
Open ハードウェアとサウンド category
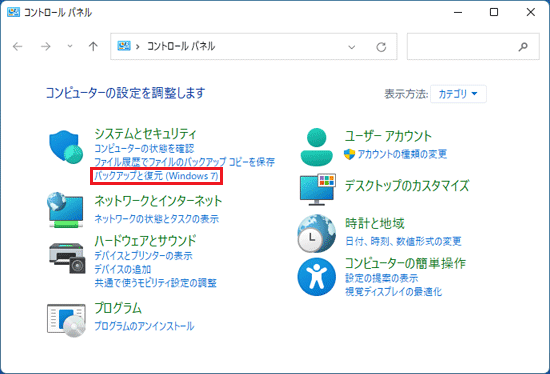[x=145, y=241]
